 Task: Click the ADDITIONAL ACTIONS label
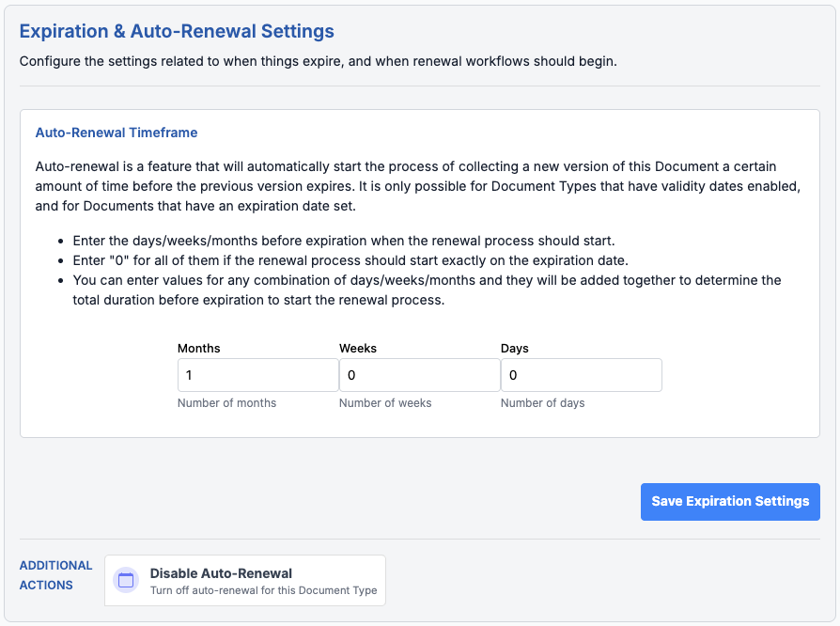[55, 575]
